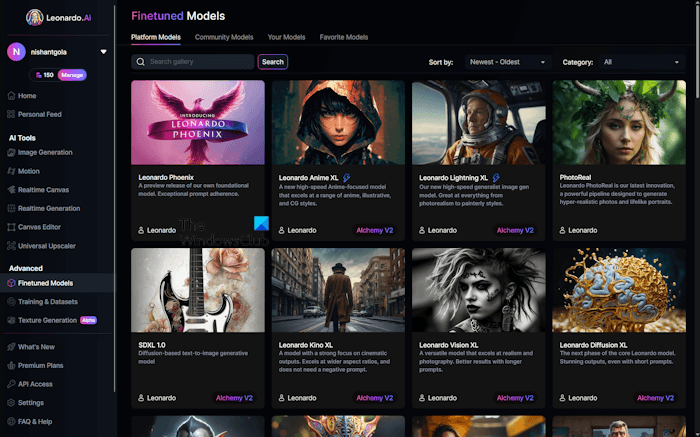Click the Leonardo Kino XL title text
700x437 pixels.
(x=306, y=345)
